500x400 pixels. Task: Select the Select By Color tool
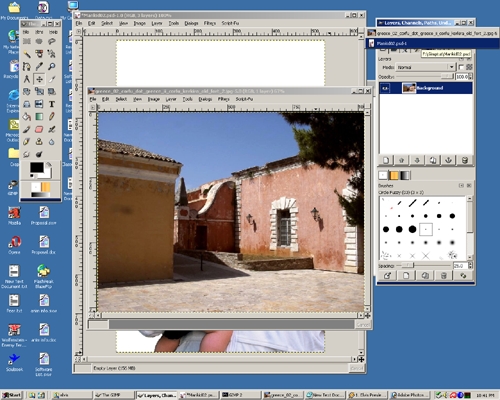coord(39,54)
